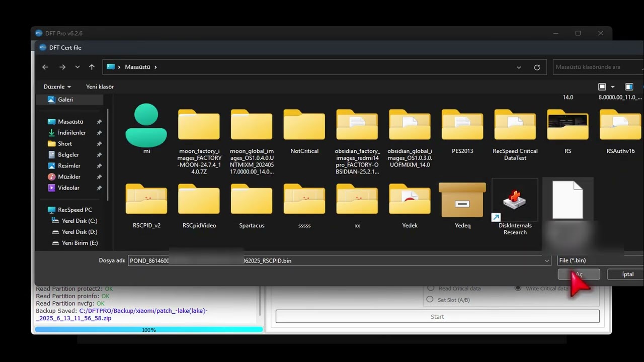
Task: Select the DiskInternals Research shortcut
Action: pyautogui.click(x=515, y=200)
